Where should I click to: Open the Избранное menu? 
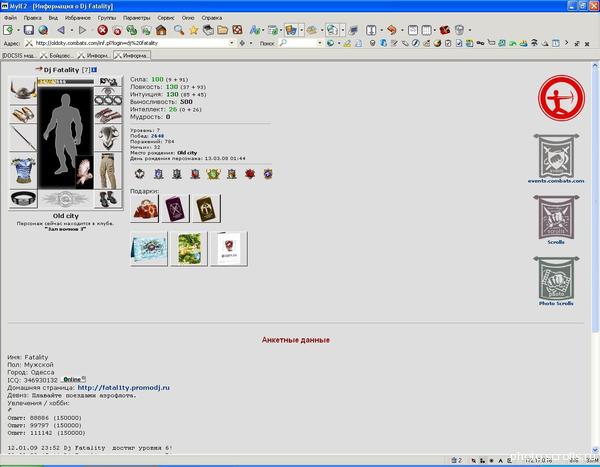(78, 18)
